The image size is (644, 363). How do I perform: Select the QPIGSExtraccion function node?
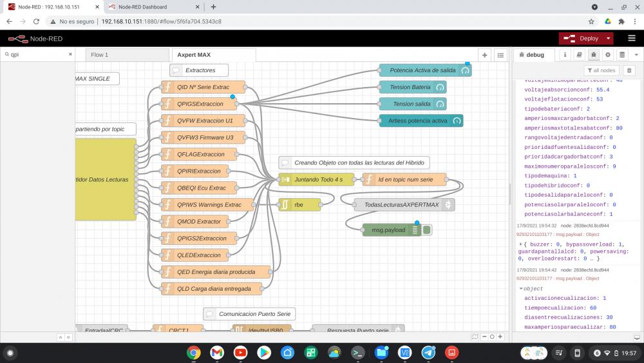point(199,104)
